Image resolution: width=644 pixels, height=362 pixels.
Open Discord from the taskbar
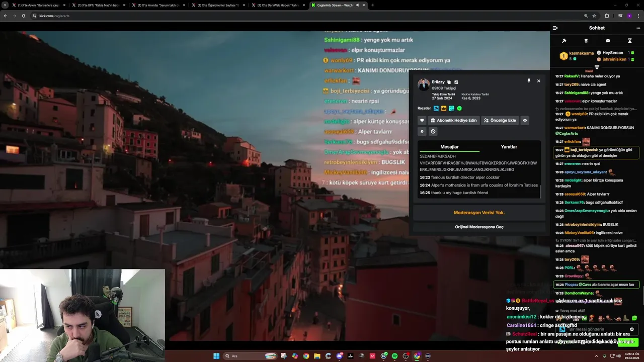(x=340, y=356)
